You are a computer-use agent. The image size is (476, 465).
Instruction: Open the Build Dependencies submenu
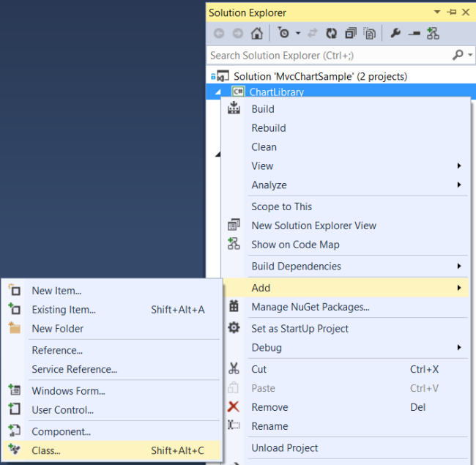[x=346, y=267]
